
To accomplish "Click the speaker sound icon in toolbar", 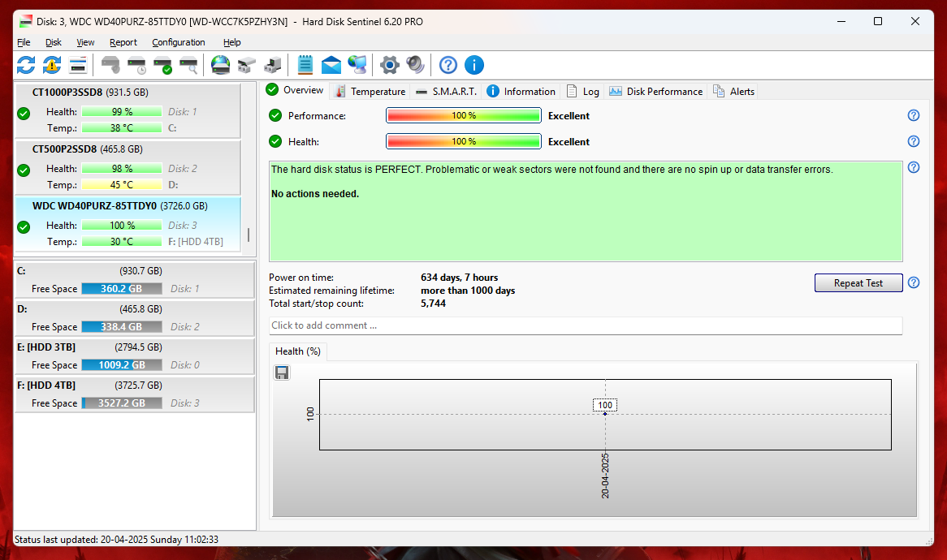I will [416, 65].
